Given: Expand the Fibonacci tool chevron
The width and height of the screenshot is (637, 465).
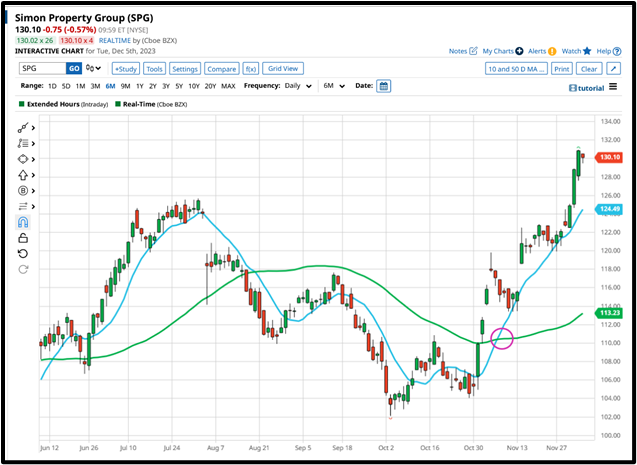Looking at the screenshot, I should [x=33, y=143].
